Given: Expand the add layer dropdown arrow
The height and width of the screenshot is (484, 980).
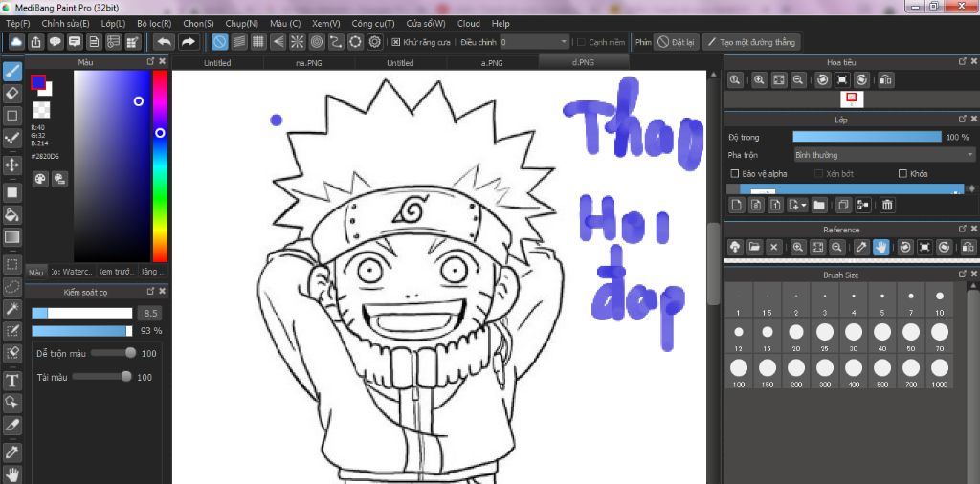Looking at the screenshot, I should click(804, 204).
